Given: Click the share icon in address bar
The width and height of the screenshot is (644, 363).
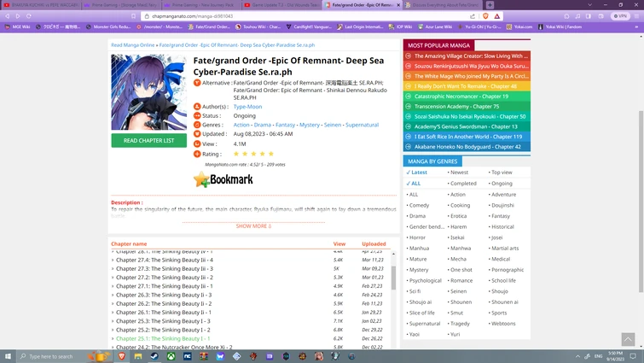Looking at the screenshot, I should click(473, 16).
